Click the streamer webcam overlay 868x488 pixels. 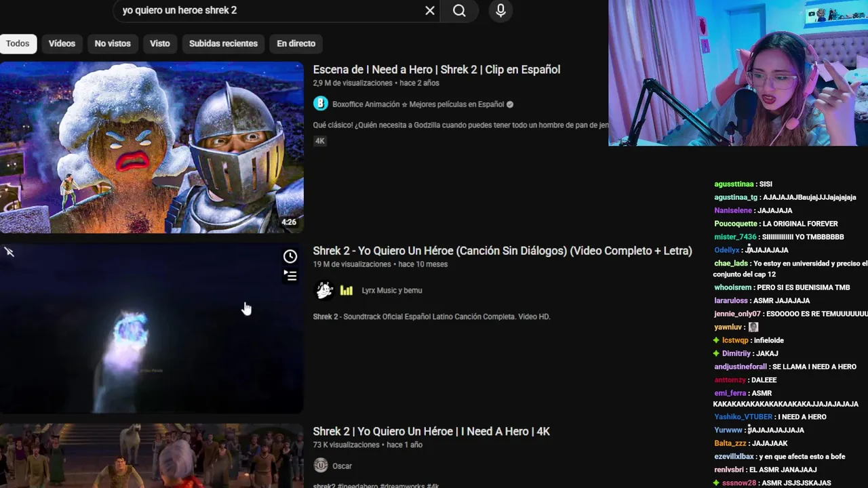coord(738,73)
